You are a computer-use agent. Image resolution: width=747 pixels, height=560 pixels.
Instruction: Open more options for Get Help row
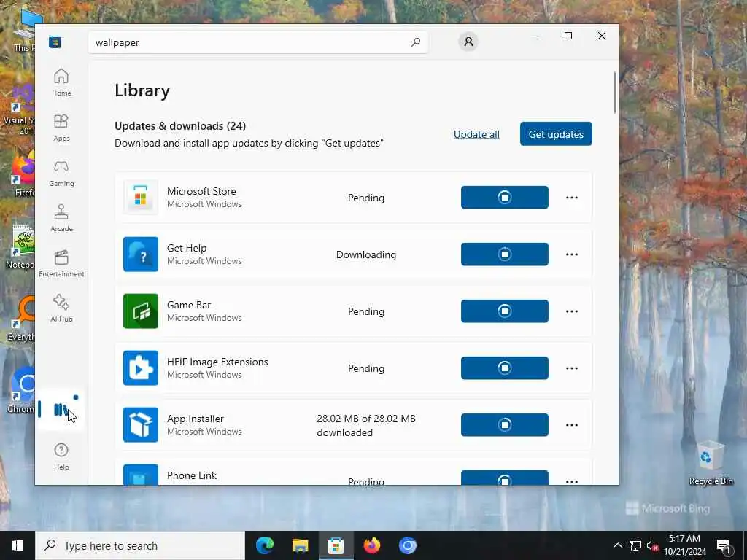572,254
